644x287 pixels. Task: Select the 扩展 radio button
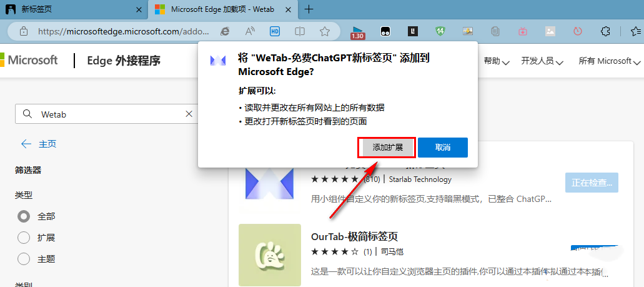point(24,238)
